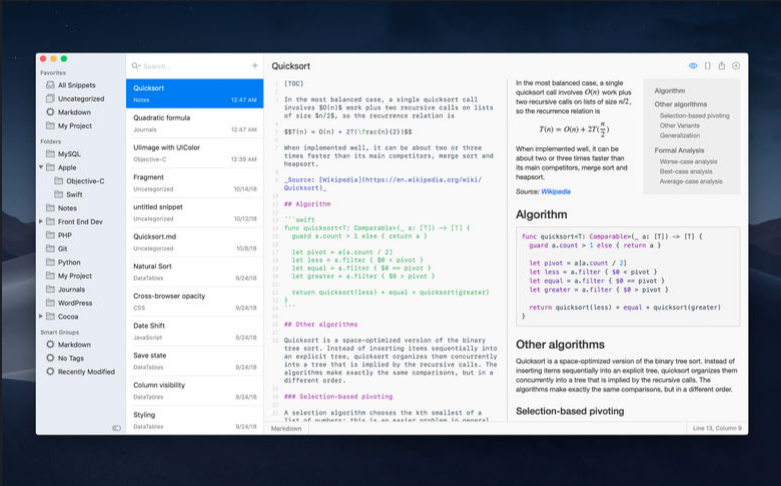Open the Quicksort.md snippet
Viewport: 781px width, 486px height.
coord(195,242)
